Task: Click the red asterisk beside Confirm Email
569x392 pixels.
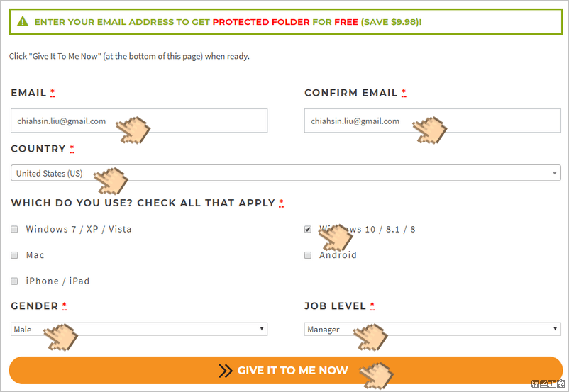Action: click(404, 93)
